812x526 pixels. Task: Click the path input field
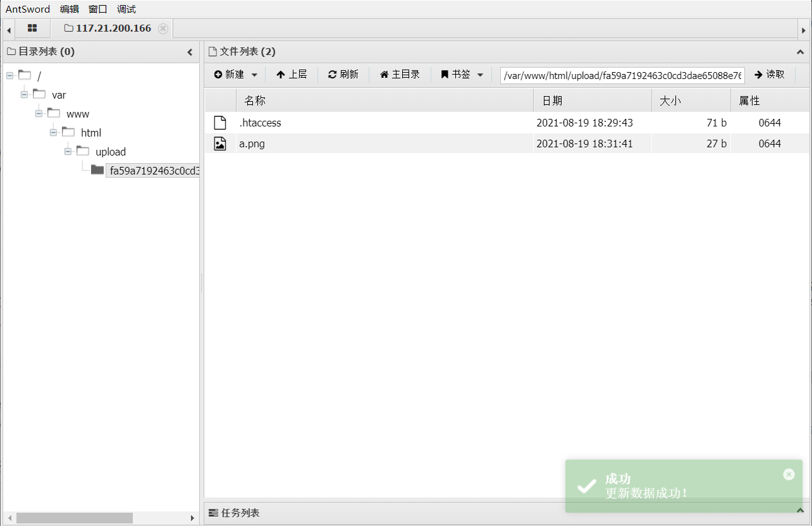622,75
